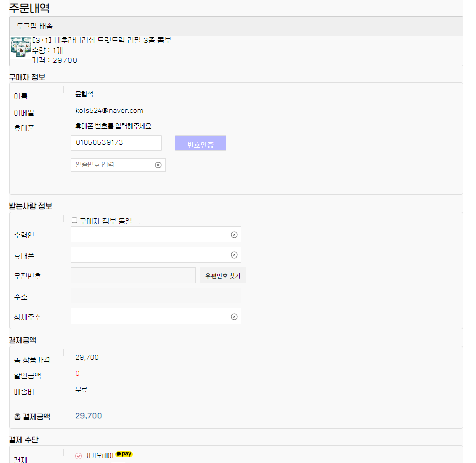Click the 구매자 정보 동일 label
This screenshot has width=476, height=463.
[x=105, y=221]
